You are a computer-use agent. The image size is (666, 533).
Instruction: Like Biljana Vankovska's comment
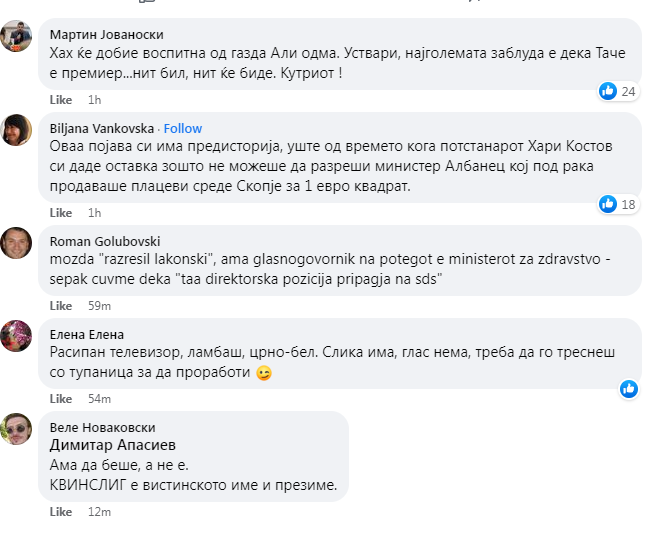61,213
